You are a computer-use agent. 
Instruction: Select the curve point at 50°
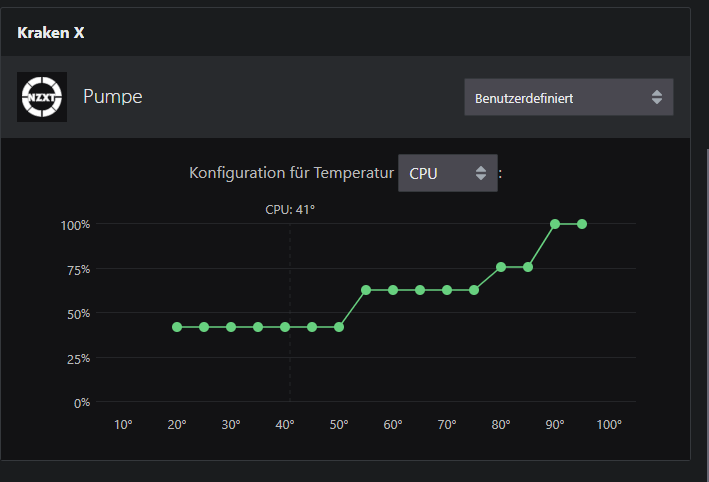coord(339,327)
